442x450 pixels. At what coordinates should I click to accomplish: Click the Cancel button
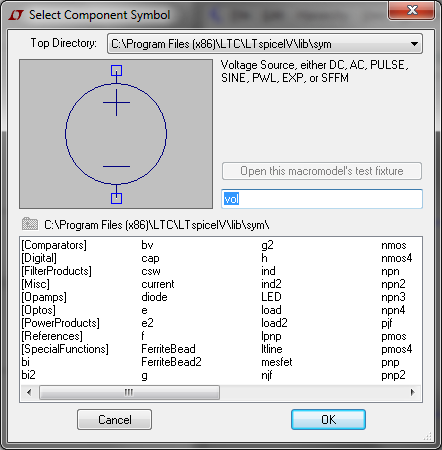[x=114, y=420]
